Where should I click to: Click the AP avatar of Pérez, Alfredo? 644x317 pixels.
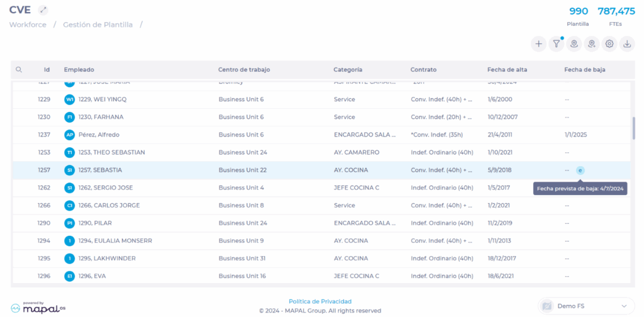click(x=69, y=135)
